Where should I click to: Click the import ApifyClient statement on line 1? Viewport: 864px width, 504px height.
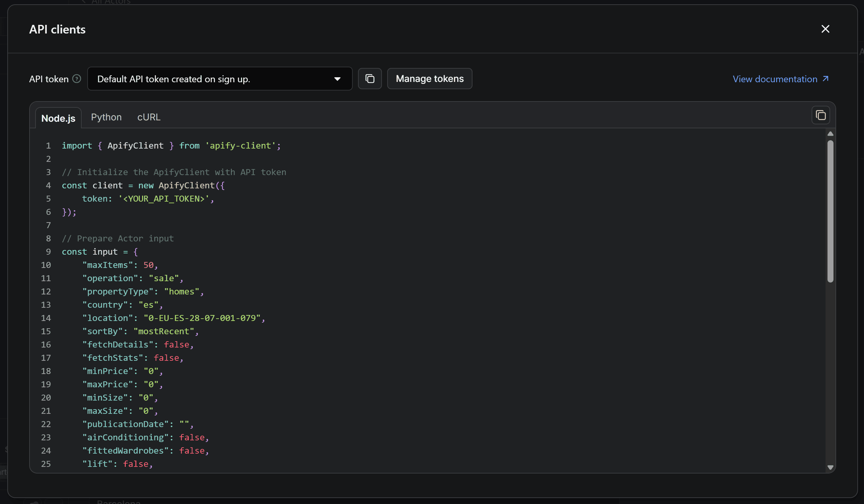pos(171,145)
